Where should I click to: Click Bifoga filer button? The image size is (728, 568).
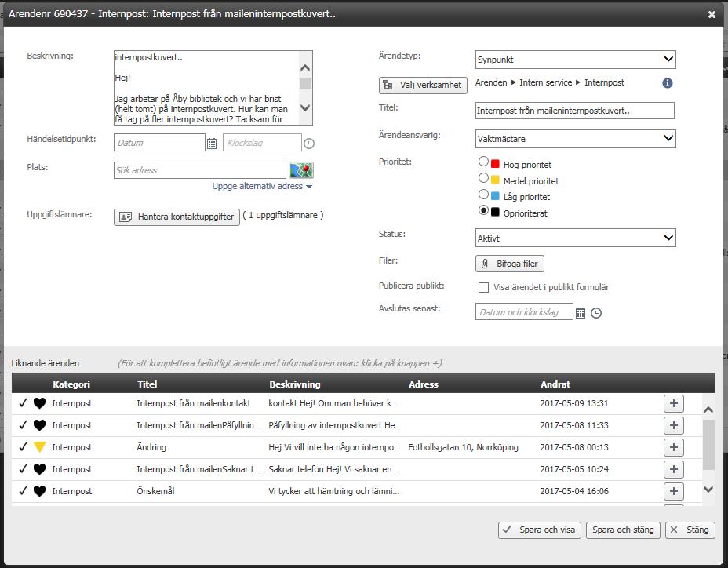510,264
